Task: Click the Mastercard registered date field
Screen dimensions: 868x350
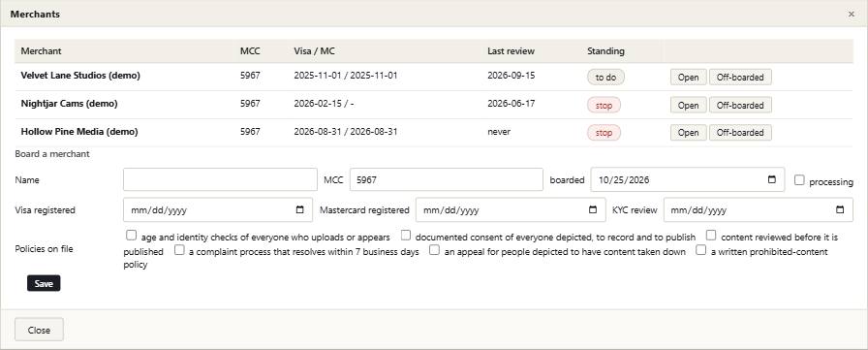Action: (511, 209)
